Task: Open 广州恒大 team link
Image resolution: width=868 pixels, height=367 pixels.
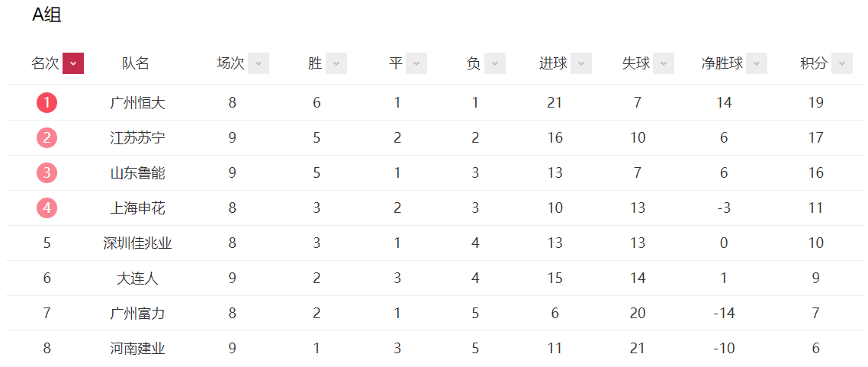Action: pos(137,103)
